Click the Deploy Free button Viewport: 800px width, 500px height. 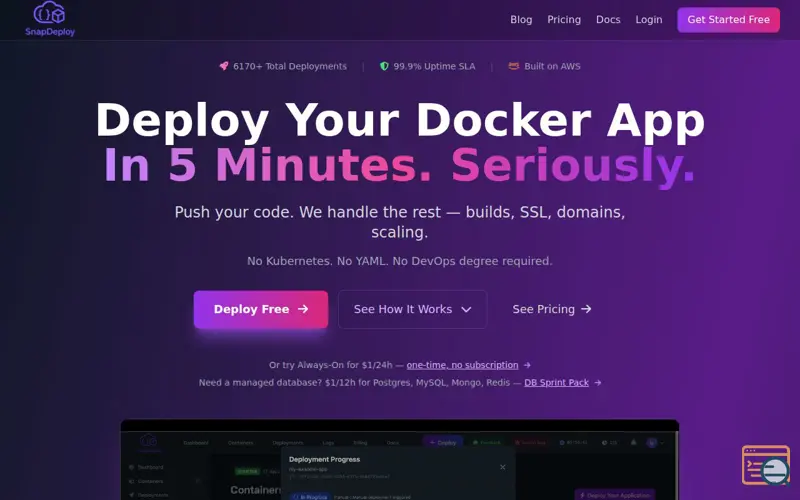click(261, 309)
